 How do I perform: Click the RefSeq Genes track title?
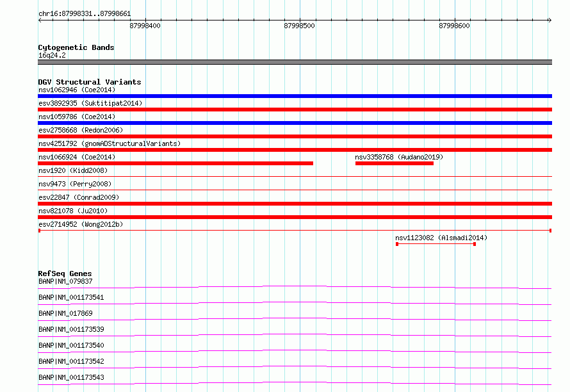click(x=65, y=274)
